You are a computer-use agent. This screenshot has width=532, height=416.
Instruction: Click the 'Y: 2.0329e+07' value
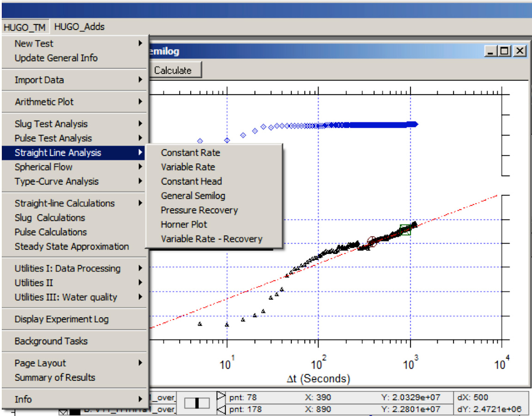(411, 397)
